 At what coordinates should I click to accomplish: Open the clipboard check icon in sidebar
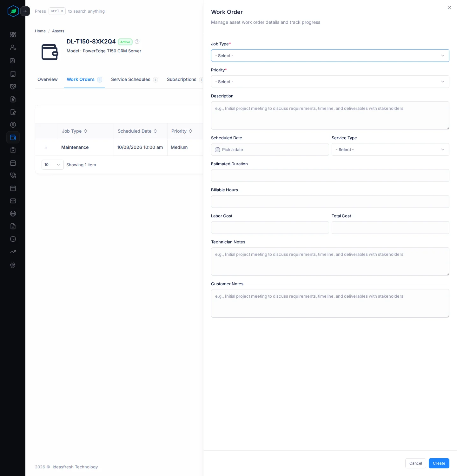(13, 150)
